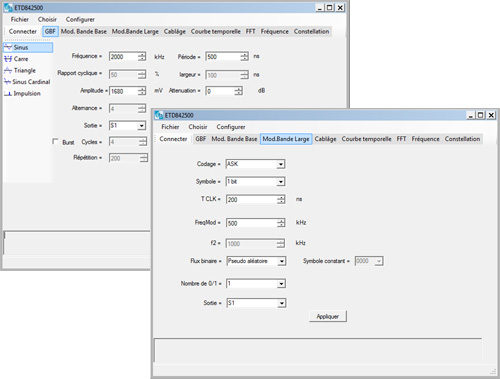Switch to GBF tab in front window
This screenshot has height=379, width=500.
coord(200,139)
